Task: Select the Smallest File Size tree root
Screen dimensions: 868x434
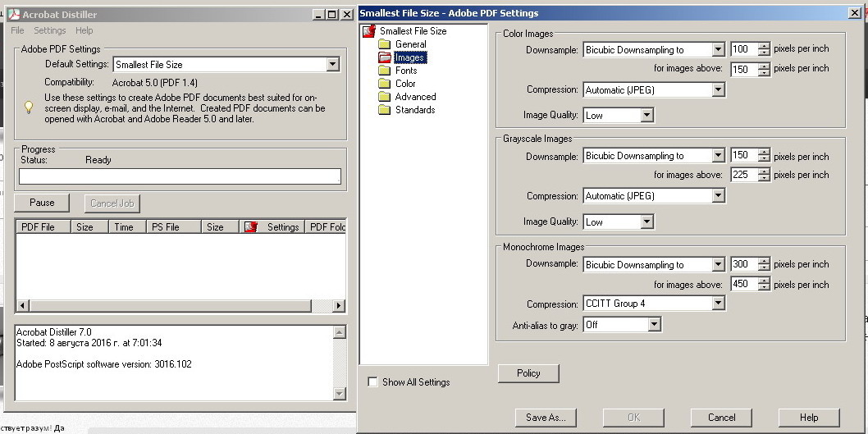Action: [413, 31]
